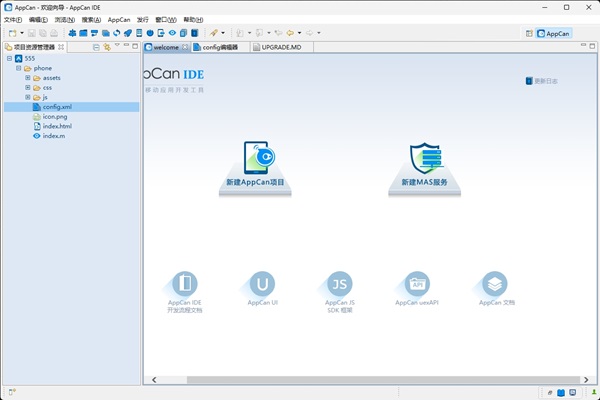Collapse the phone folder node

tap(18, 68)
